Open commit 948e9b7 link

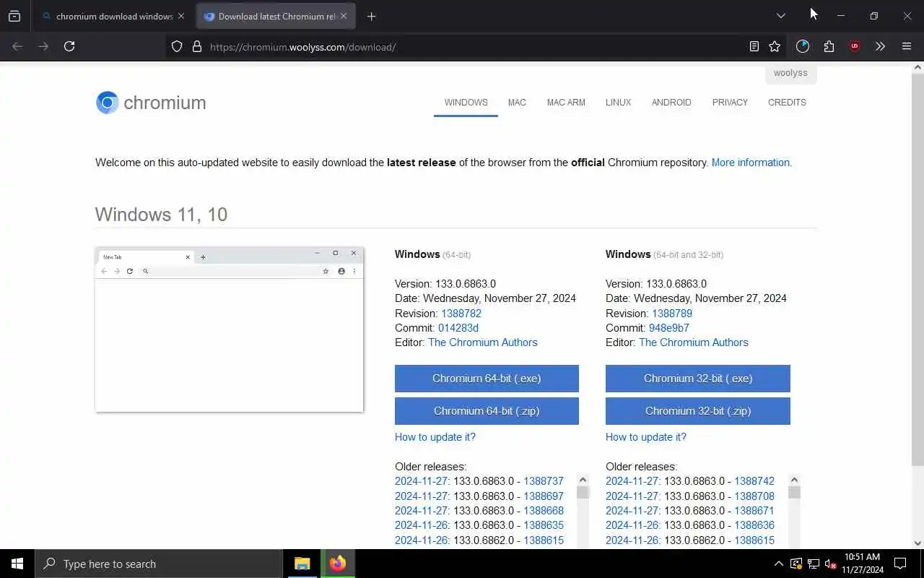pyautogui.click(x=669, y=328)
